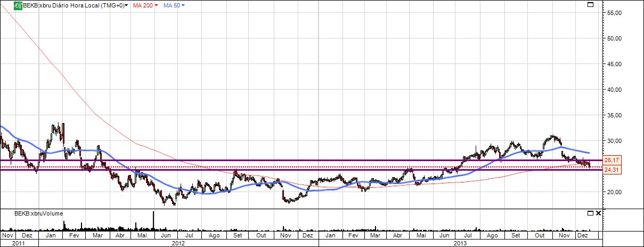The width and height of the screenshot is (644, 247).
Task: Click the 55,00 price axis value
Action: click(615, 13)
